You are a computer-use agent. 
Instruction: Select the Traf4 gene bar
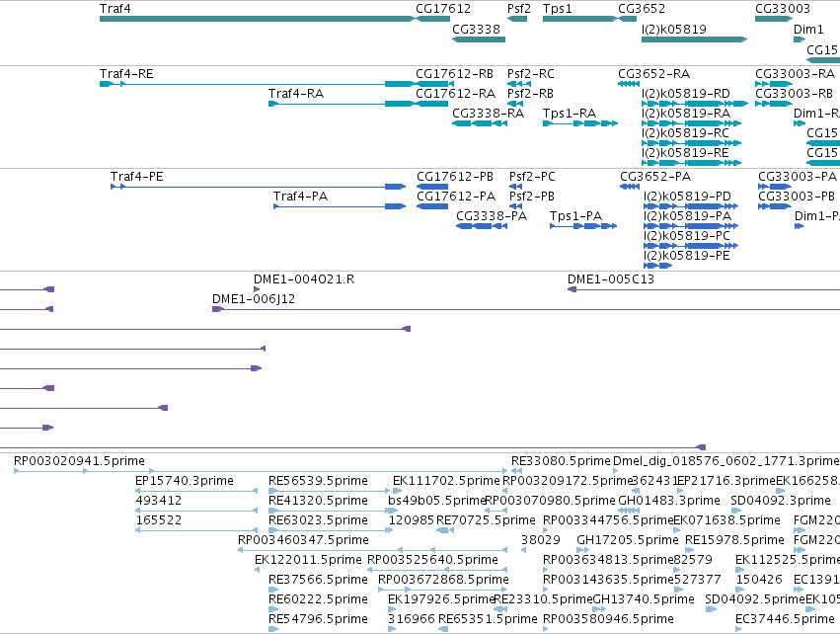point(258,19)
